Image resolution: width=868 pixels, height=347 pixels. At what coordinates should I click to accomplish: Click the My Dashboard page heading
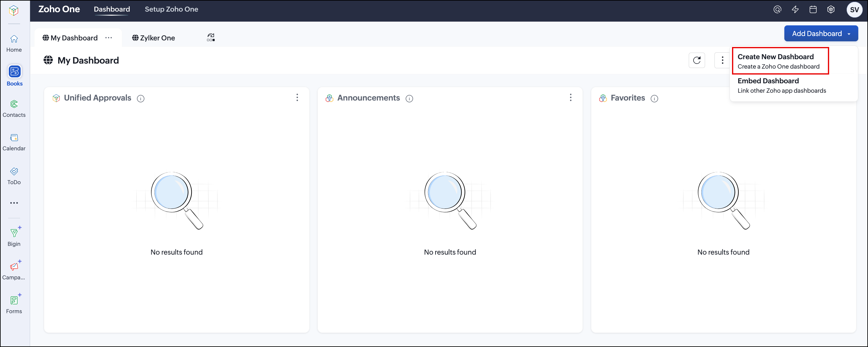[88, 60]
